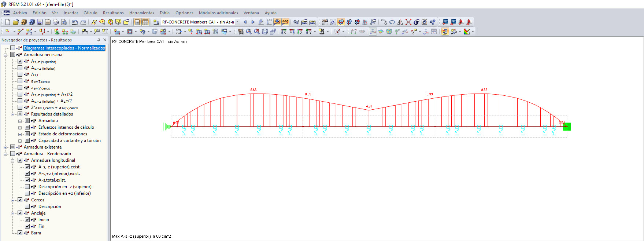Collapse the Armadura necesaria tree node
644x241 pixels.
tap(5, 55)
